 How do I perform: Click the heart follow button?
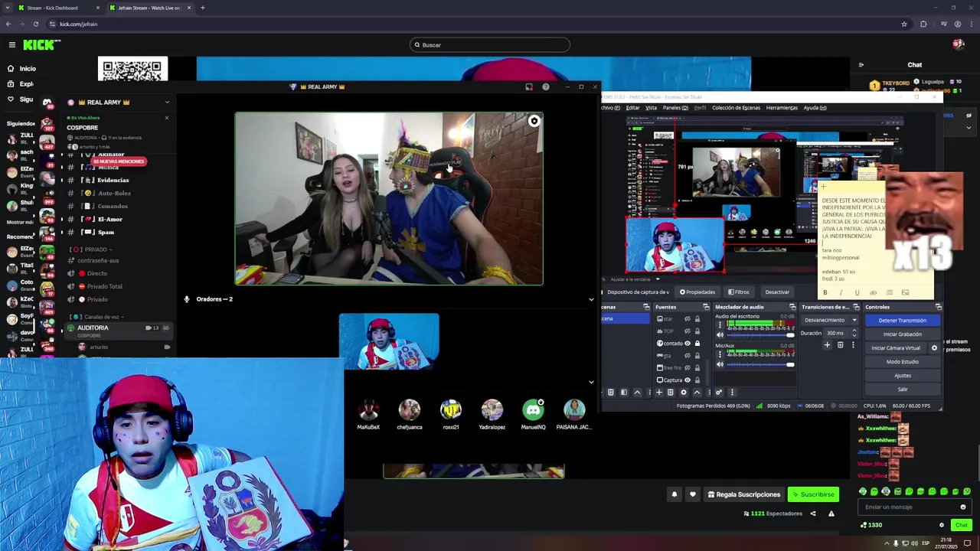(x=692, y=494)
